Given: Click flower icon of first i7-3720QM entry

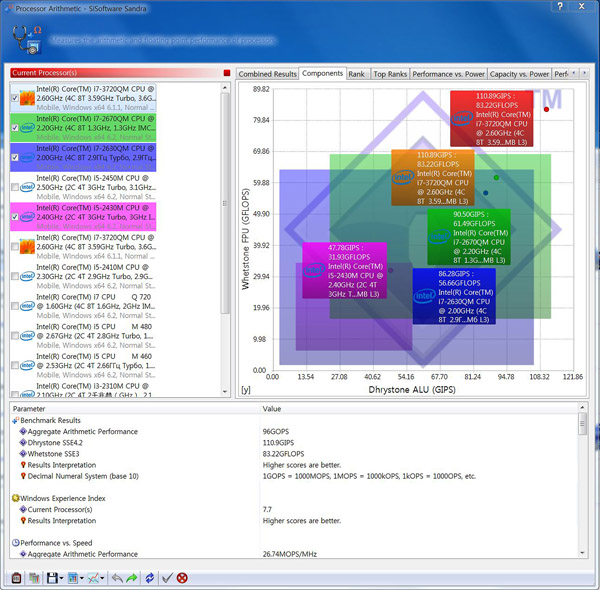Looking at the screenshot, I should [27, 98].
